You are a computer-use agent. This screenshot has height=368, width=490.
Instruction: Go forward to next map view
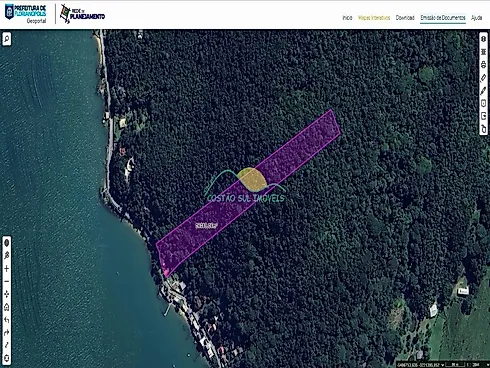click(x=7, y=333)
